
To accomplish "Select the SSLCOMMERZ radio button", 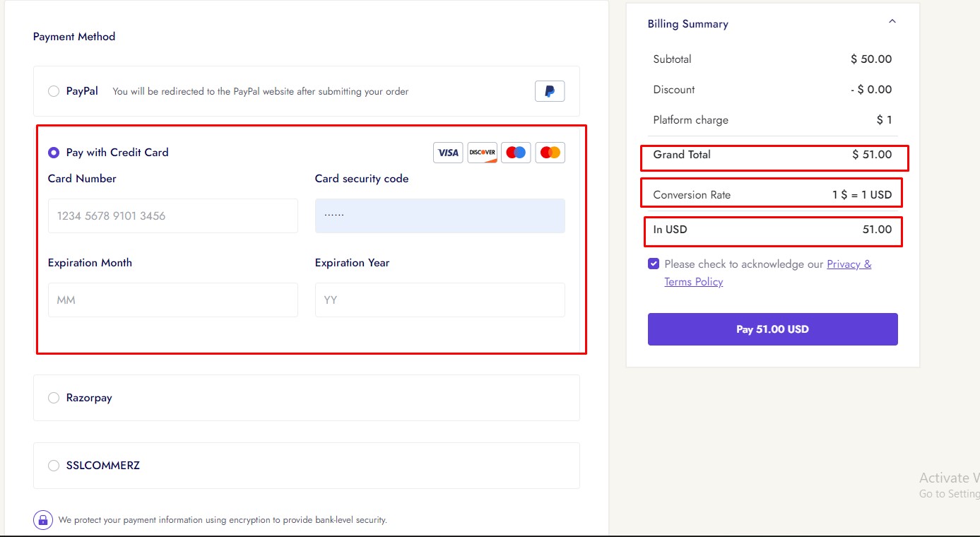I will click(x=54, y=466).
